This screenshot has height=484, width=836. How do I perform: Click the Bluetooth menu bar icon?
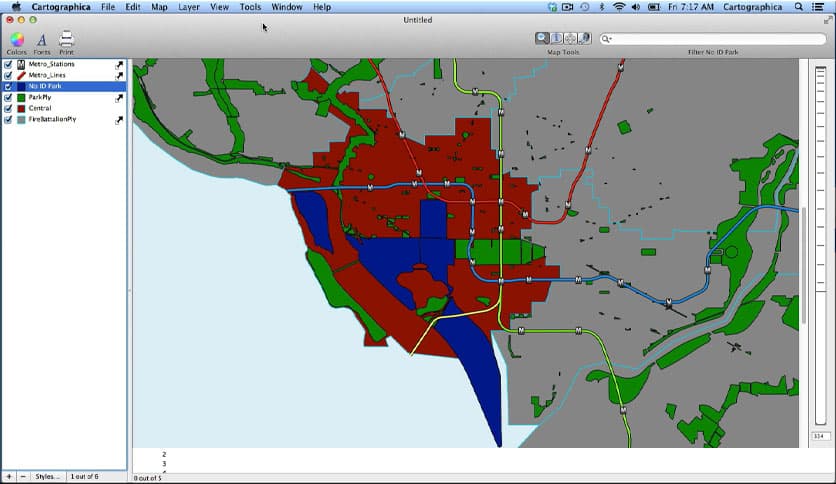pyautogui.click(x=602, y=7)
